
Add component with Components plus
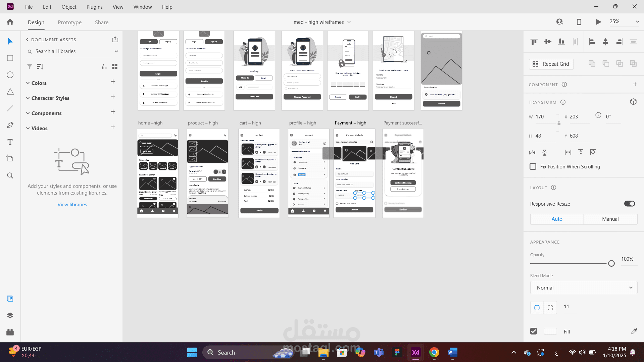[113, 112]
